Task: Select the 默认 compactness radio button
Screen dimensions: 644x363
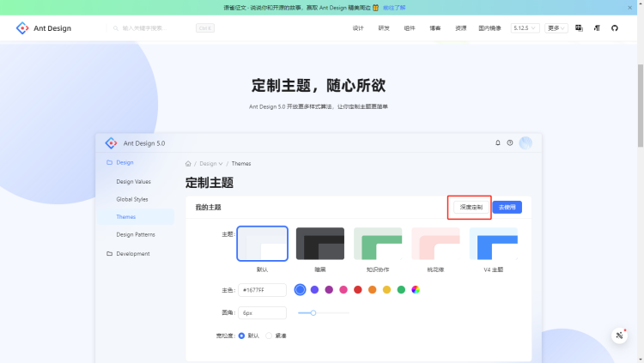Action: point(241,336)
